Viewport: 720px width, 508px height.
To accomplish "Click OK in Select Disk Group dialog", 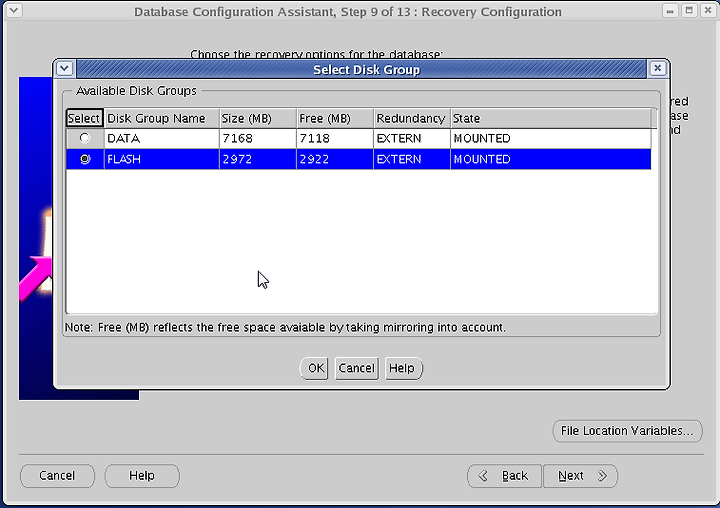I will click(x=314, y=368).
